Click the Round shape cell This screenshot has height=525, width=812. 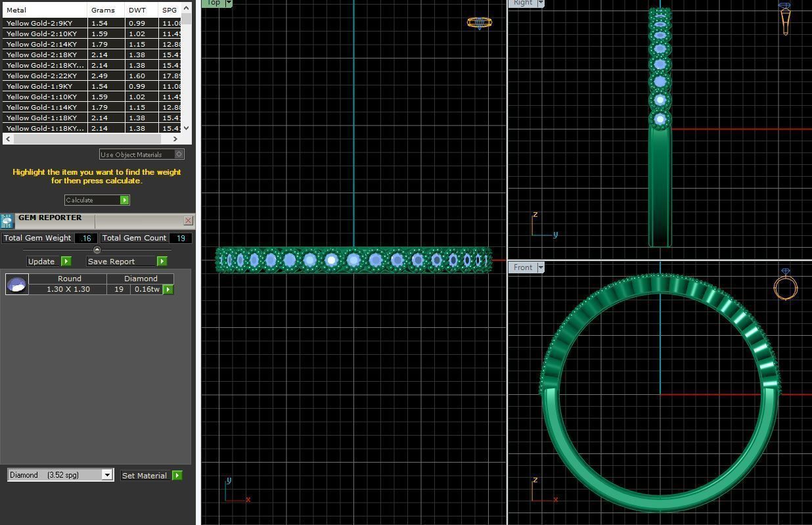coord(68,279)
